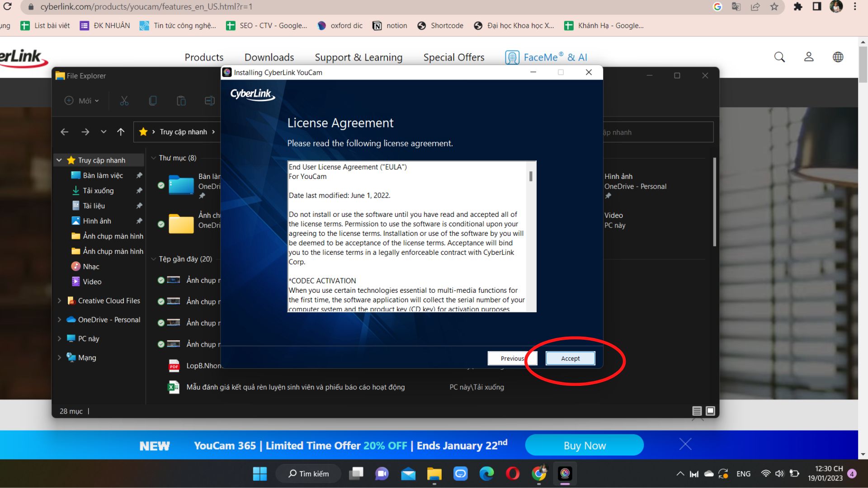
Task: Click the website search magnifier icon
Action: point(779,57)
